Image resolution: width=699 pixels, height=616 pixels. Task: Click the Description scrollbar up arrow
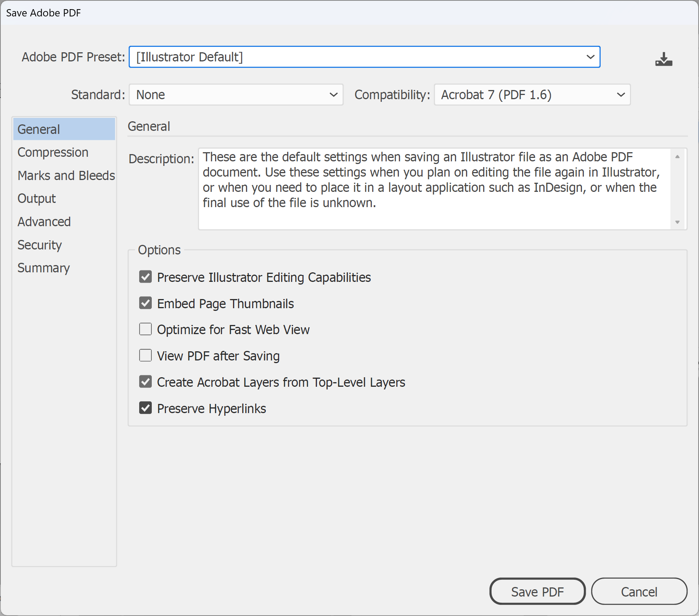click(x=677, y=157)
